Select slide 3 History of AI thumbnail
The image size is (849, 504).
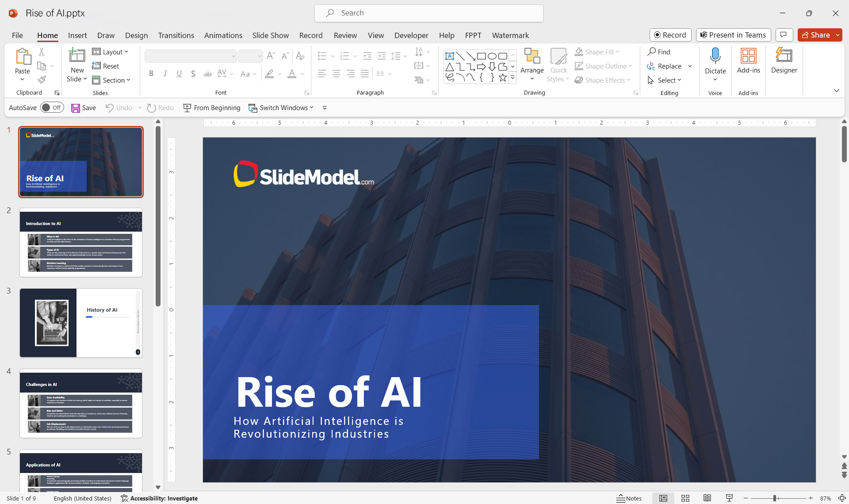[80, 323]
